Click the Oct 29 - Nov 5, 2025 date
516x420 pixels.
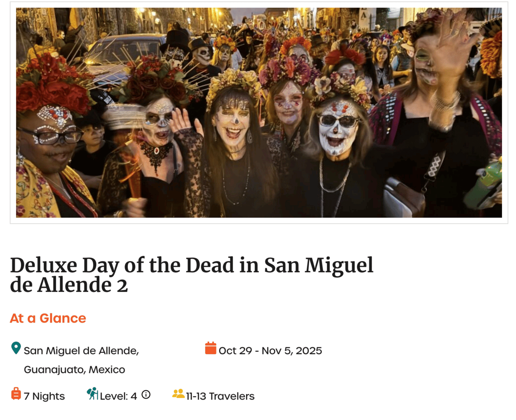point(270,351)
